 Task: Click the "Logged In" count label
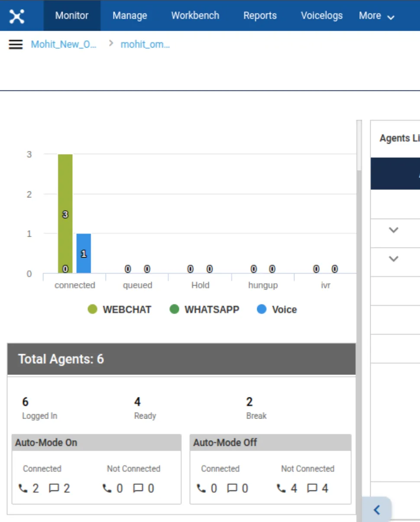tap(39, 416)
